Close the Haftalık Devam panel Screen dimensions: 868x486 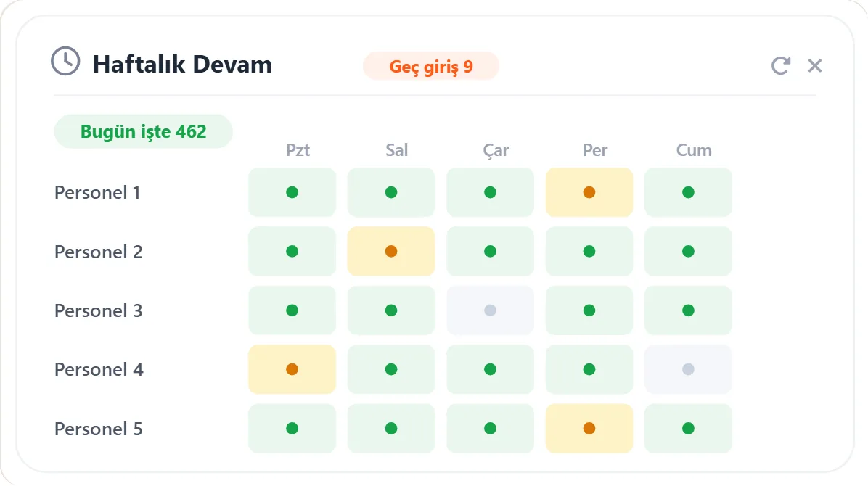(x=815, y=65)
